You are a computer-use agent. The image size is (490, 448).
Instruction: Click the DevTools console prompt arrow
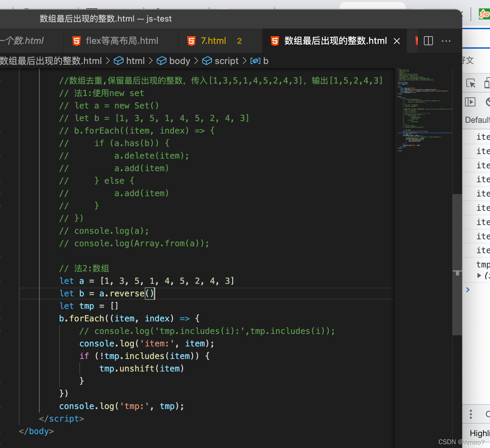468,290
